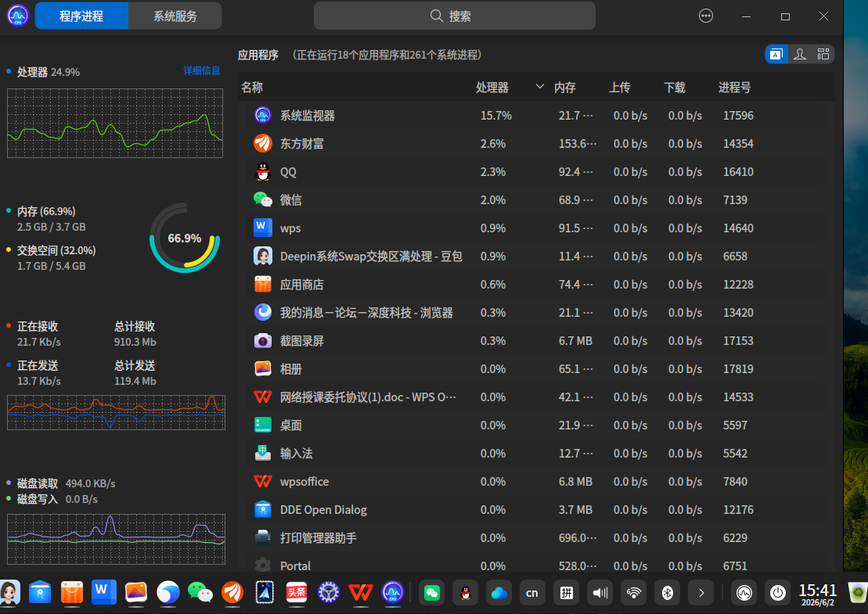The width and height of the screenshot is (868, 614).
Task: Open the volume speaker tray icon
Action: (600, 593)
